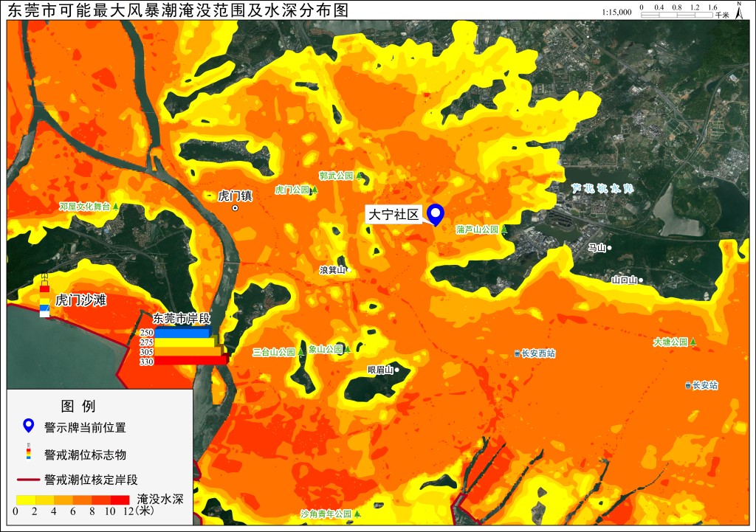Click the orange 305 tide level bar
Screen dimensions: 756x532
click(x=188, y=352)
